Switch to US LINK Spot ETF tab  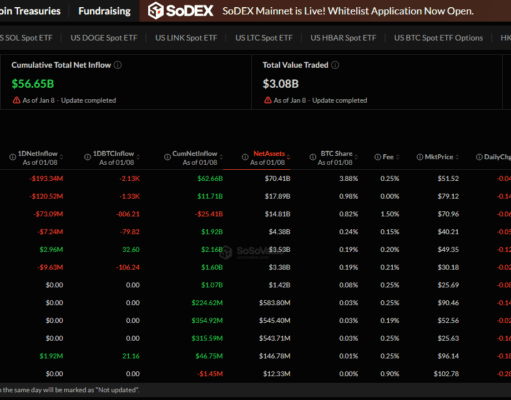coord(186,38)
